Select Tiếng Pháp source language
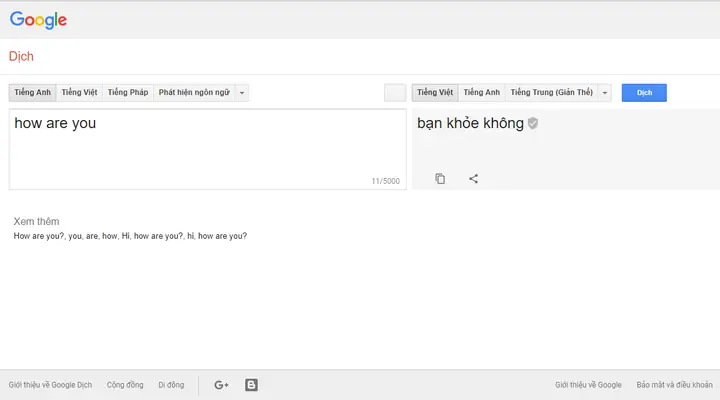This screenshot has width=720, height=400. (x=128, y=92)
